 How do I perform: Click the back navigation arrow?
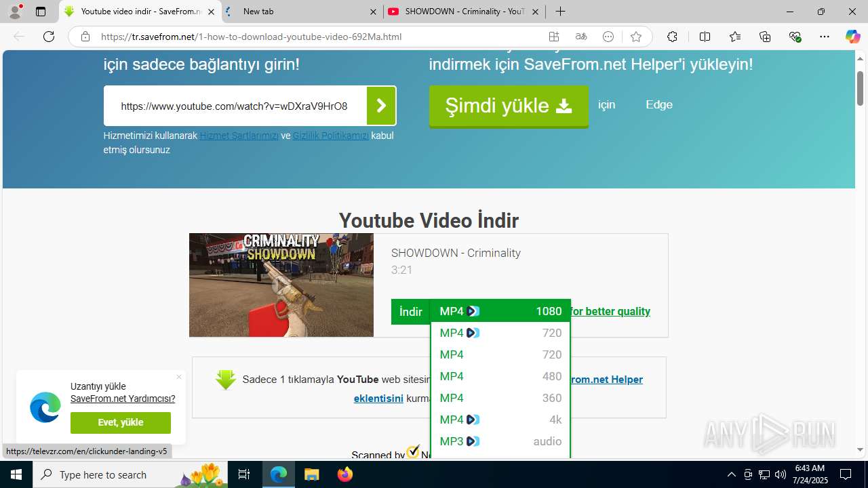(x=19, y=37)
